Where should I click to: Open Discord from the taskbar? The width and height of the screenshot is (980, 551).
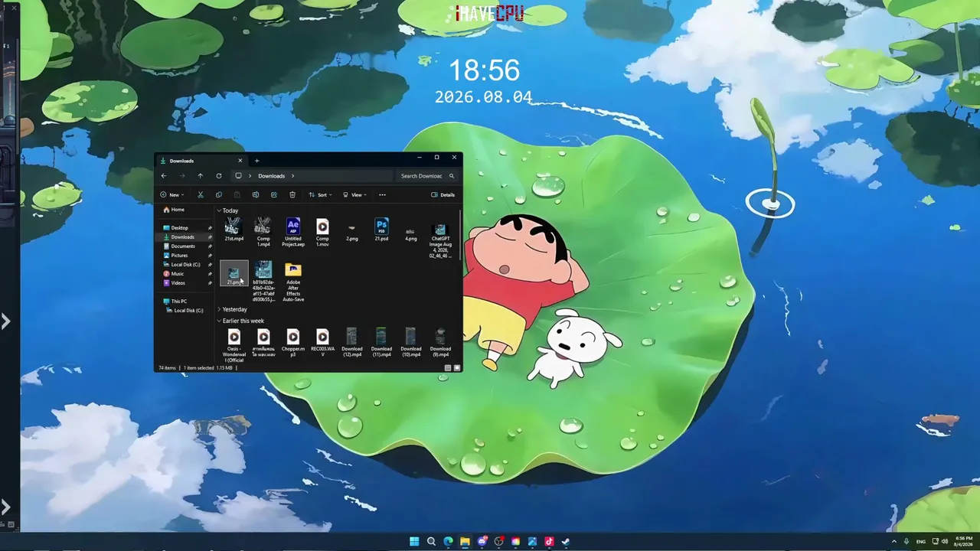point(482,542)
